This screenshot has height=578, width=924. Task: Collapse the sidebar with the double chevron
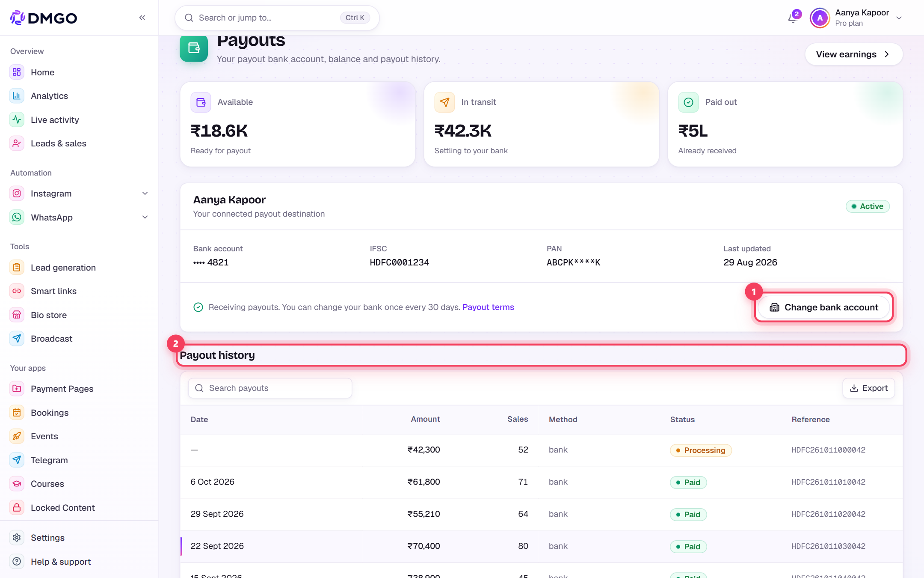coord(142,18)
